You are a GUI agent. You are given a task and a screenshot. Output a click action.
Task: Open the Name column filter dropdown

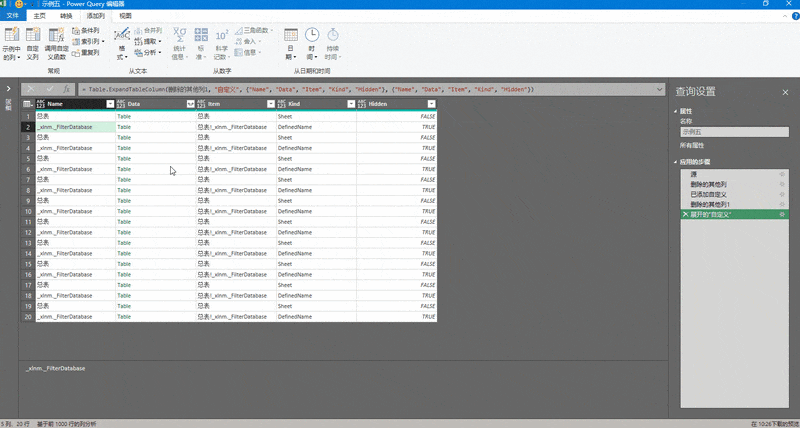click(109, 104)
